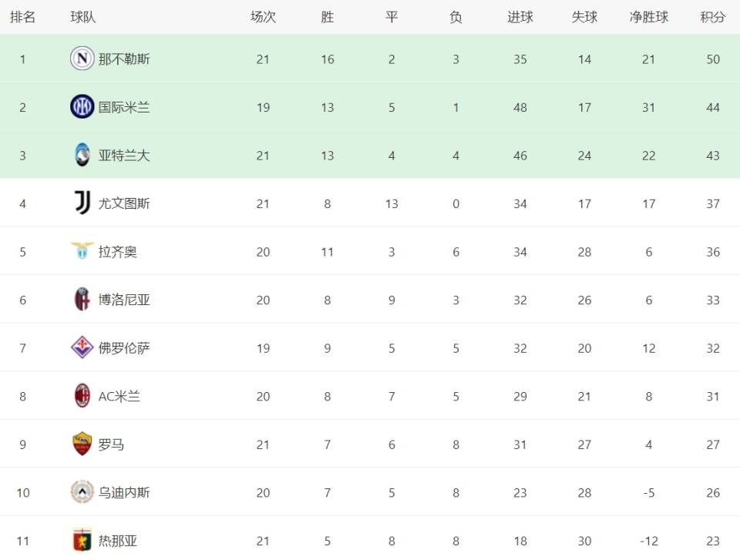
Task: Click the Napoli club crest icon
Action: click(82, 59)
